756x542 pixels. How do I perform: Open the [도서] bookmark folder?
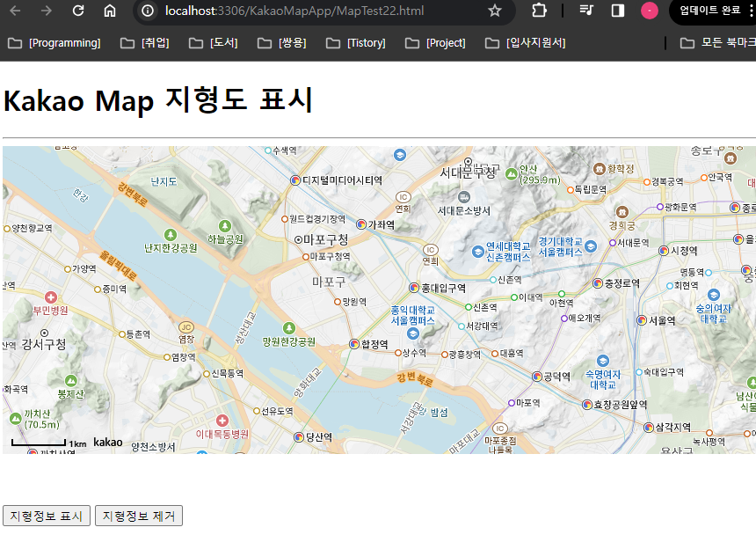click(214, 43)
